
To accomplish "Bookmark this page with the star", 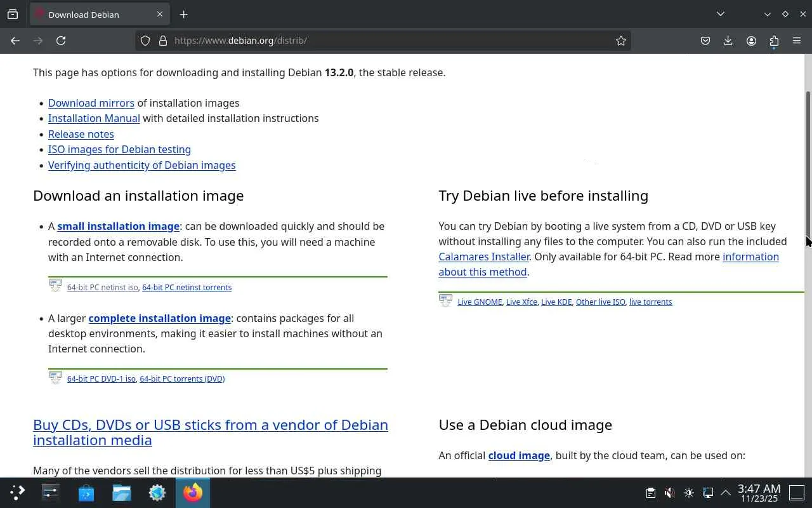I will (621, 41).
